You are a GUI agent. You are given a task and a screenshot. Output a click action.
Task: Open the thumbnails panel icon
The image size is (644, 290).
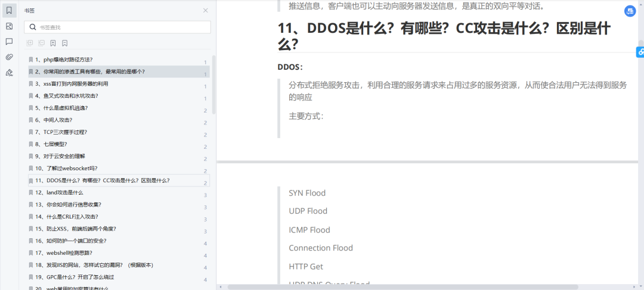click(x=9, y=26)
